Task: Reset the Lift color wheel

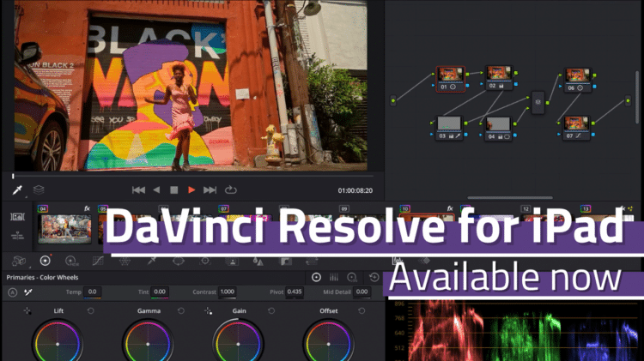Action: point(88,310)
